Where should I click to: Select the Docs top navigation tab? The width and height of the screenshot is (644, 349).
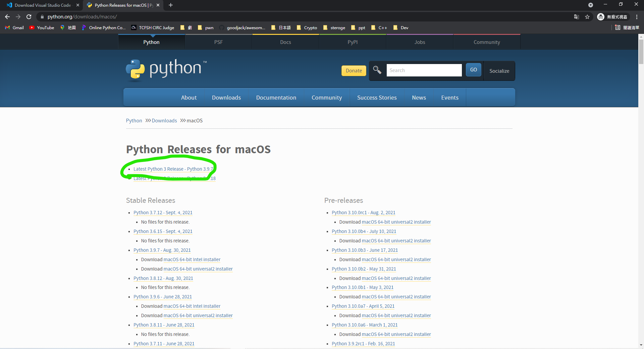[x=285, y=42]
